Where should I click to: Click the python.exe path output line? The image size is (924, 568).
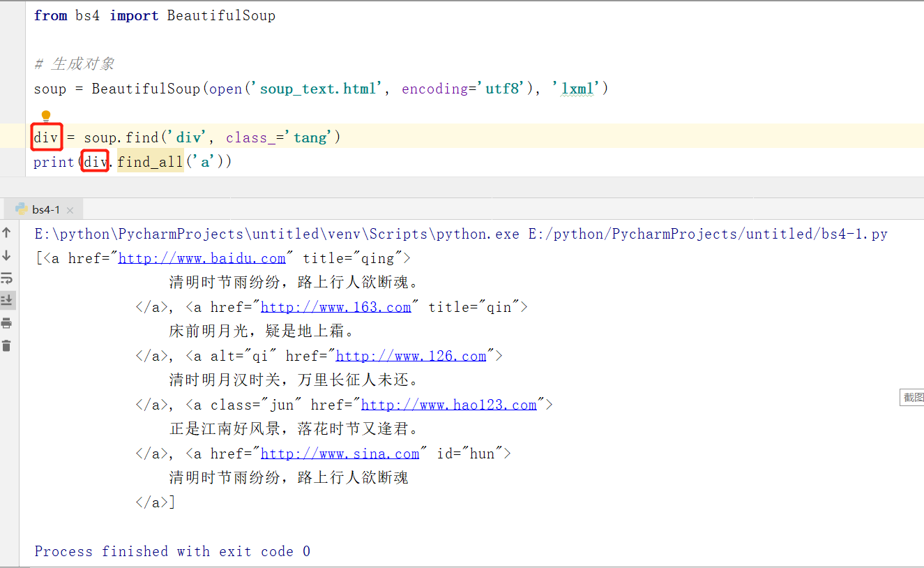coord(461,234)
